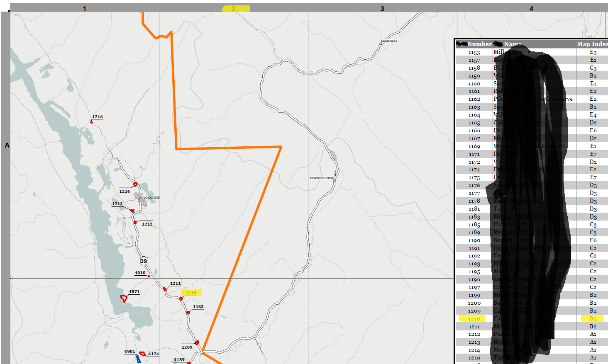The image size is (608, 364).
Task: Click the red marker beside map label 1212
Action: click(x=135, y=222)
